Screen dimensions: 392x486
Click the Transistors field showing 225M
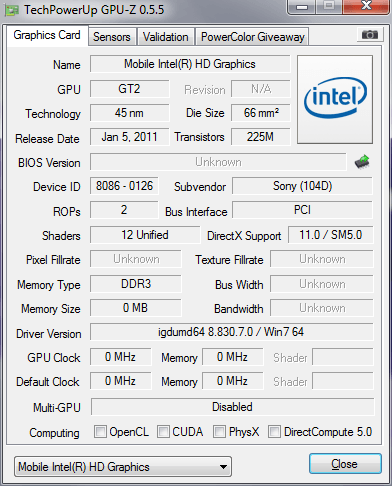pos(261,137)
